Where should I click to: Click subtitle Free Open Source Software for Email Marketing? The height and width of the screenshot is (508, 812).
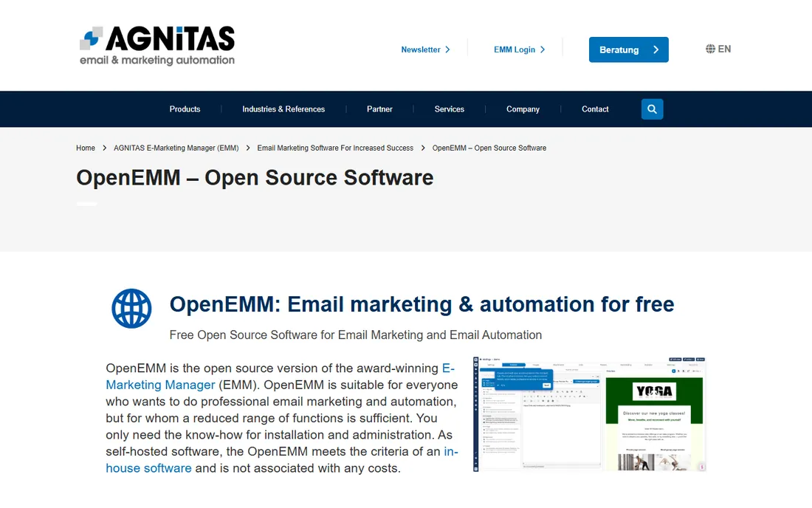click(x=356, y=335)
